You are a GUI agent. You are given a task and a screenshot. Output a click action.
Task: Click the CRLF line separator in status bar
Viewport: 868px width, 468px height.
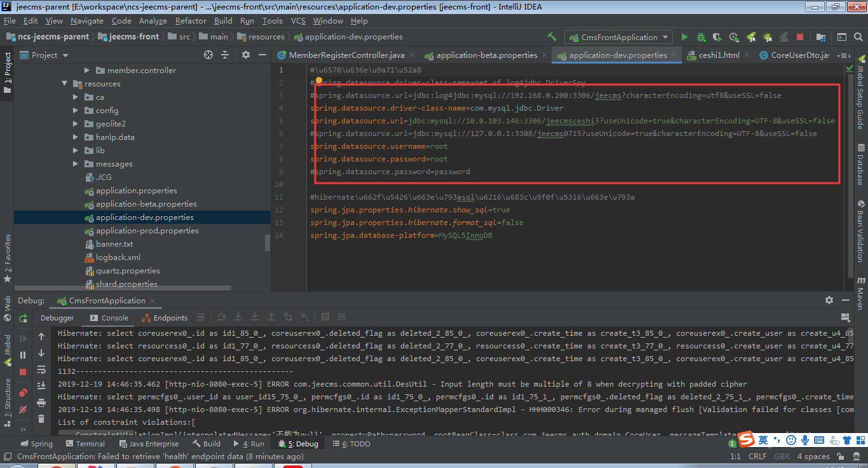(x=757, y=457)
